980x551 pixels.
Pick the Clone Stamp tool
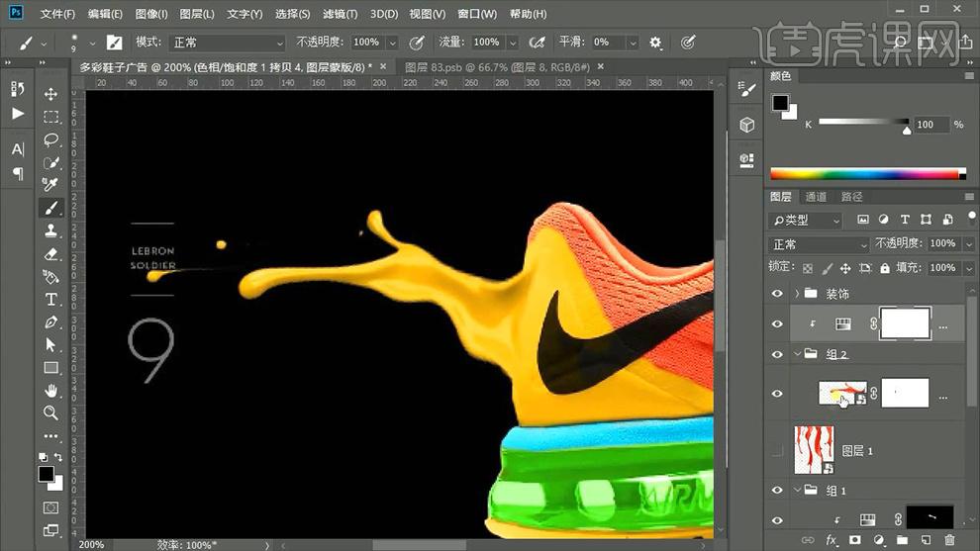coord(51,230)
